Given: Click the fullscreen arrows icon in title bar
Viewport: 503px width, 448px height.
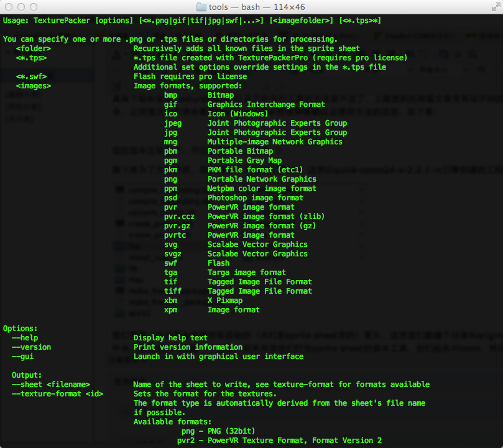Looking at the screenshot, I should 496,7.
